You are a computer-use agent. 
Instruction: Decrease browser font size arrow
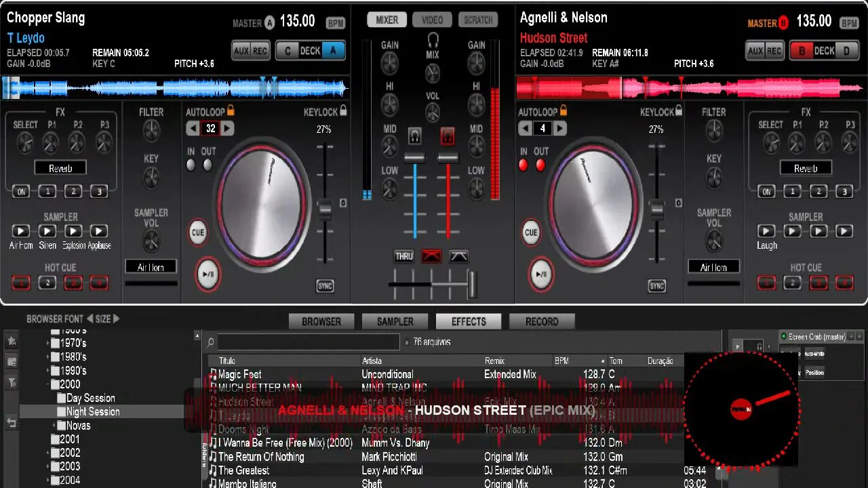(90, 319)
